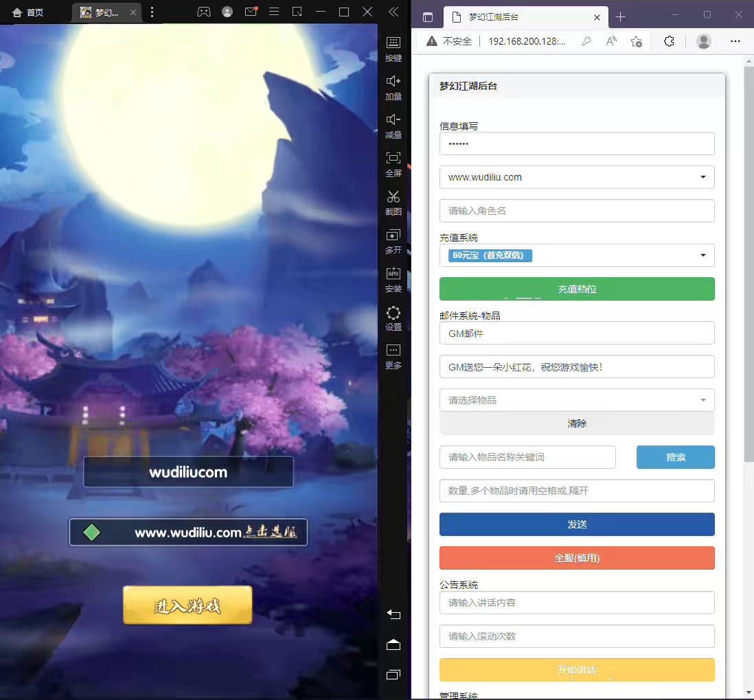
Task: Click the green 充值档位 button
Action: tap(577, 289)
